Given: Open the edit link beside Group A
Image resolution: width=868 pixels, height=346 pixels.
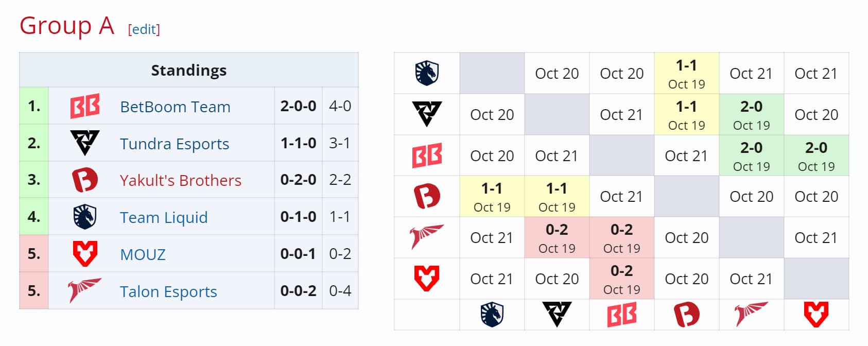Looking at the screenshot, I should [x=144, y=29].
